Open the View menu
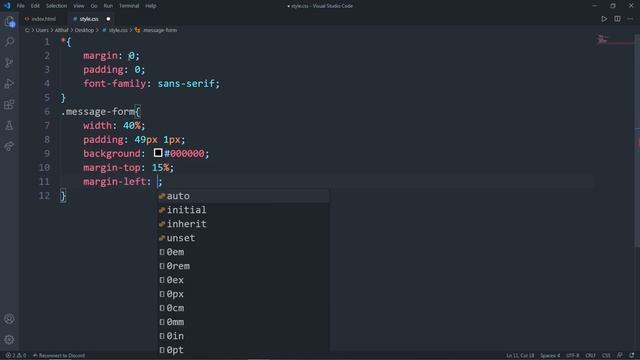The image size is (640, 360). click(78, 6)
